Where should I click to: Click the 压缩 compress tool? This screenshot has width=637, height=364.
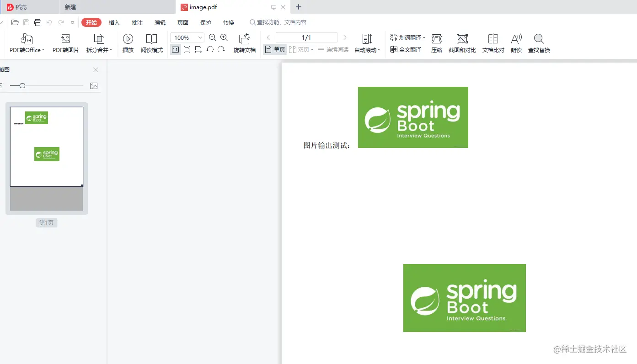437,43
